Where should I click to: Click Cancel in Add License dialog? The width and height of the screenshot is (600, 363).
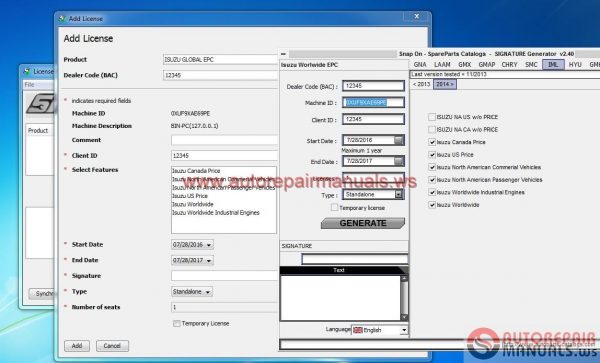click(x=112, y=346)
